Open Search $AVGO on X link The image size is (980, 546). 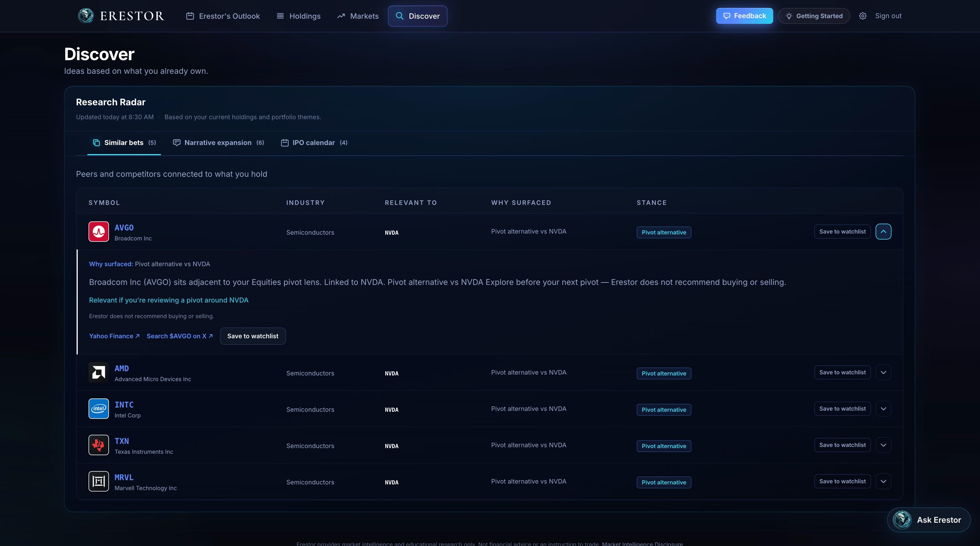(x=180, y=336)
